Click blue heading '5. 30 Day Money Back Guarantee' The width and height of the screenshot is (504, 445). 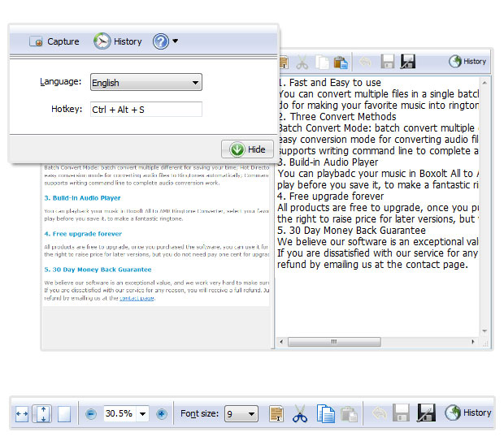point(98,270)
